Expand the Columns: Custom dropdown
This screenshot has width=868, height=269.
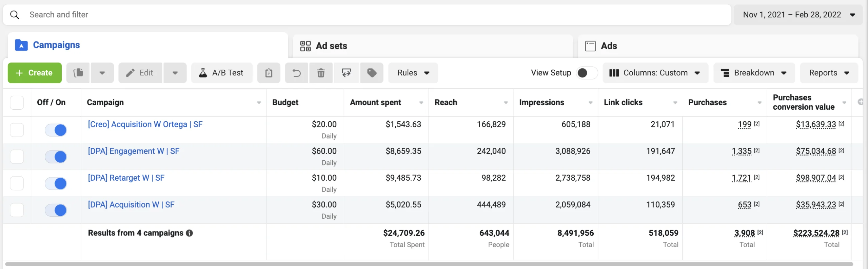655,73
